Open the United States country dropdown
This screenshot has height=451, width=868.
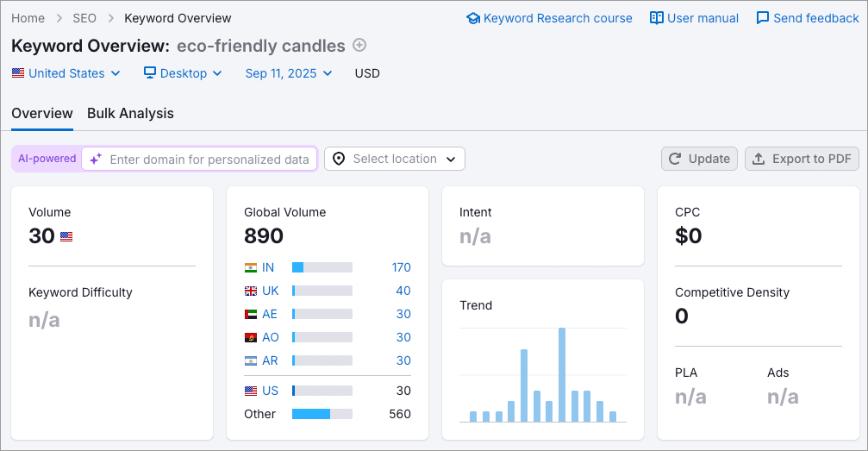point(66,73)
